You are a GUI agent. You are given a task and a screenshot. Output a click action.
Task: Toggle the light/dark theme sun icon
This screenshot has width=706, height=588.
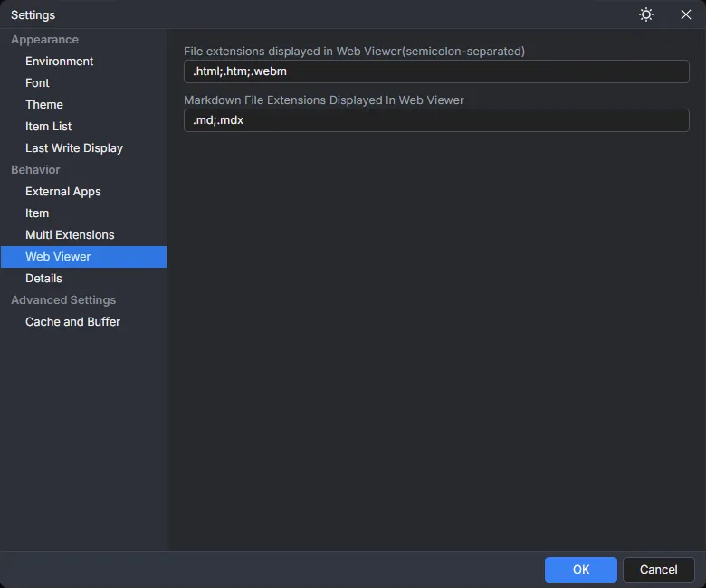click(x=646, y=14)
